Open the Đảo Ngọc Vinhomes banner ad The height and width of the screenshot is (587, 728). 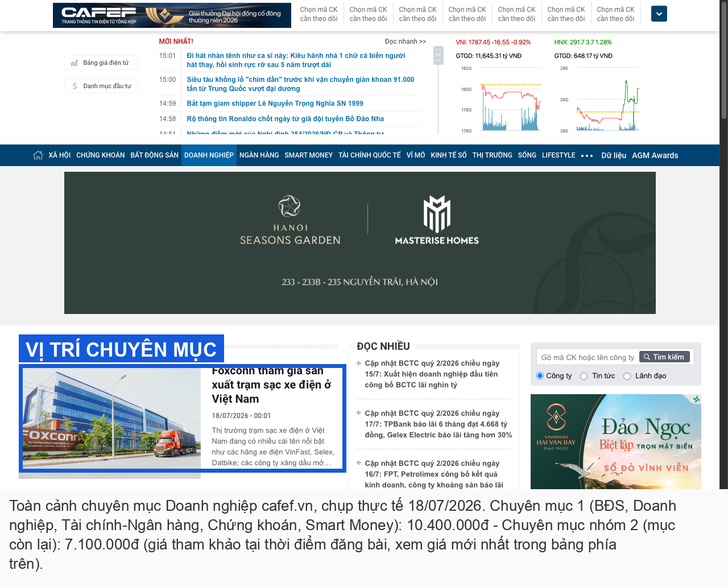[x=616, y=442]
